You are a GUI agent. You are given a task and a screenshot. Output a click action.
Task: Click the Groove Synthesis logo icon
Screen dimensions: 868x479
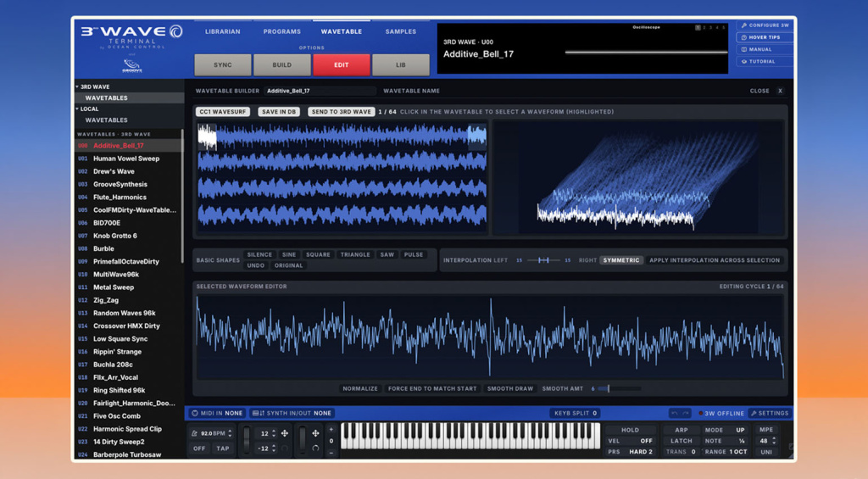pos(131,66)
